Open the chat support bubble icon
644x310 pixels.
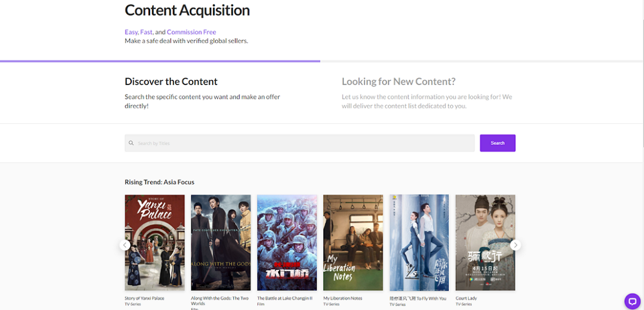[632, 301]
